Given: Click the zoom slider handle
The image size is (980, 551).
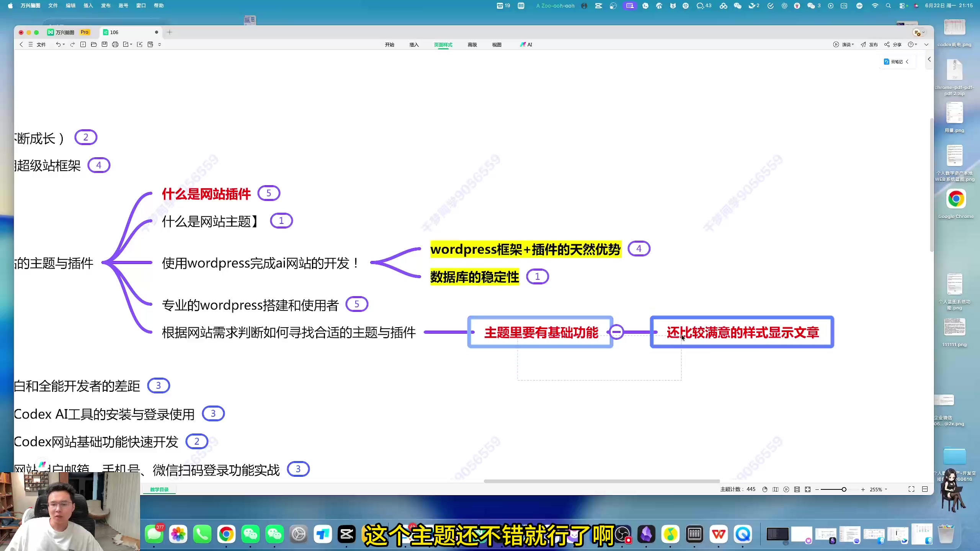Looking at the screenshot, I should click(844, 489).
